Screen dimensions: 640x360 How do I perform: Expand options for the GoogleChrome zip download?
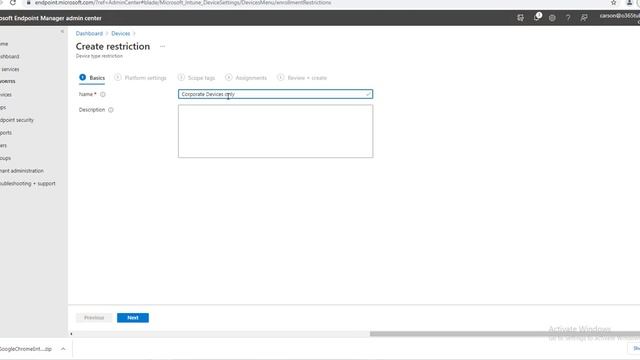click(63, 349)
